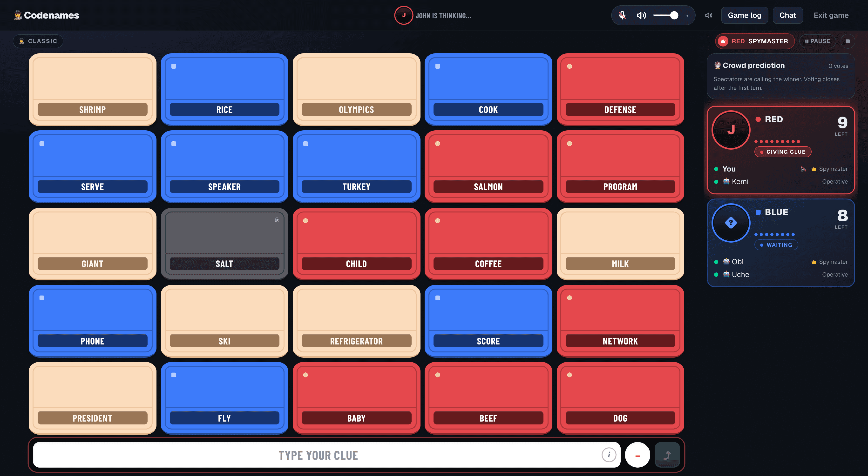Click the skull icon on SALT card
The width and height of the screenshot is (868, 476).
[277, 220]
